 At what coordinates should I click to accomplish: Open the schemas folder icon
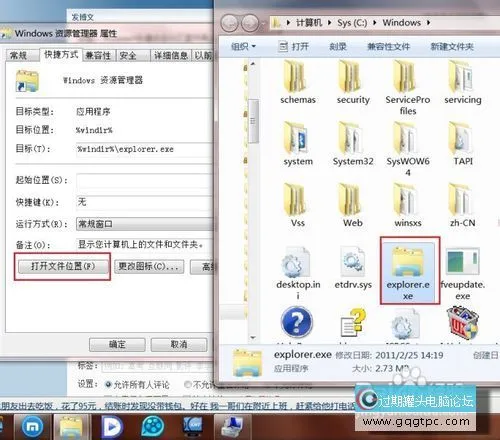click(x=295, y=77)
